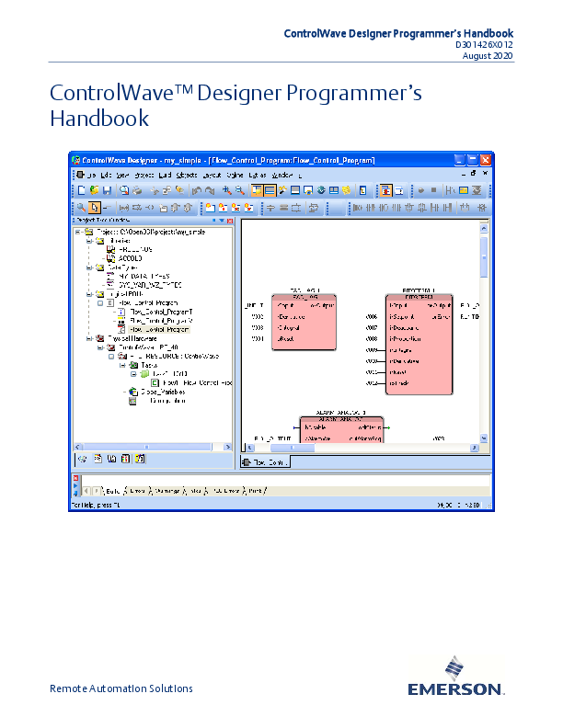Switch to Build tab in message window
This screenshot has height=728, width=563.
tap(112, 491)
